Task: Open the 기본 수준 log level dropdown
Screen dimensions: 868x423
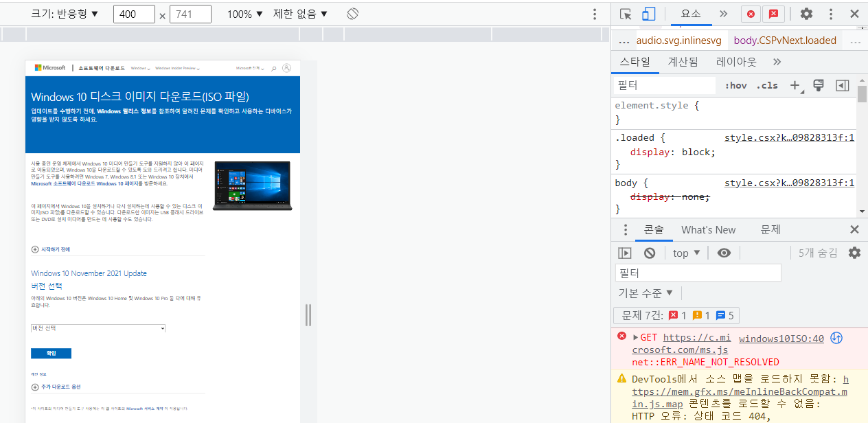Action: click(x=646, y=293)
